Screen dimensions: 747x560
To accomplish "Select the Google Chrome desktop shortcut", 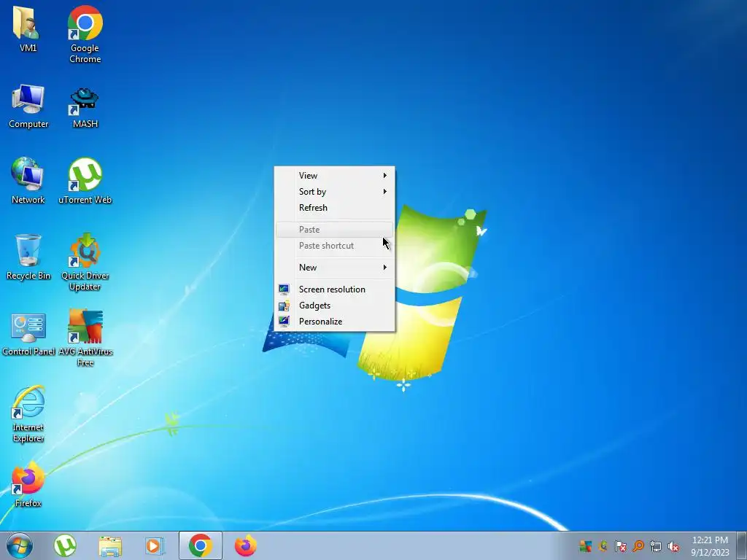I will pyautogui.click(x=85, y=34).
